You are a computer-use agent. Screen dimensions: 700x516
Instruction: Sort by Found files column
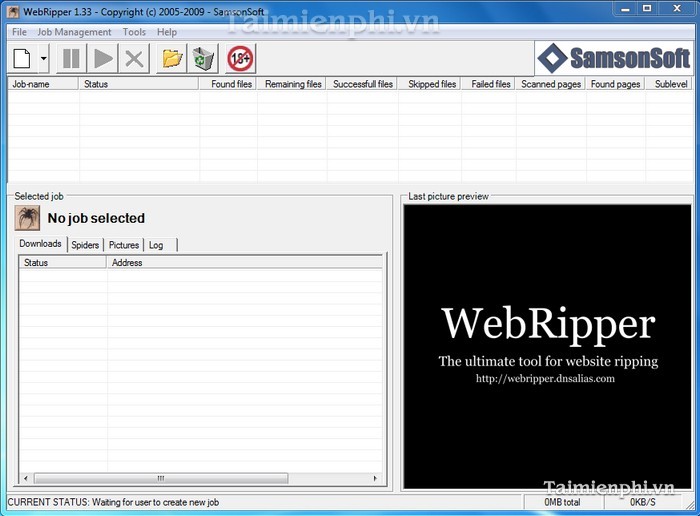(x=228, y=84)
